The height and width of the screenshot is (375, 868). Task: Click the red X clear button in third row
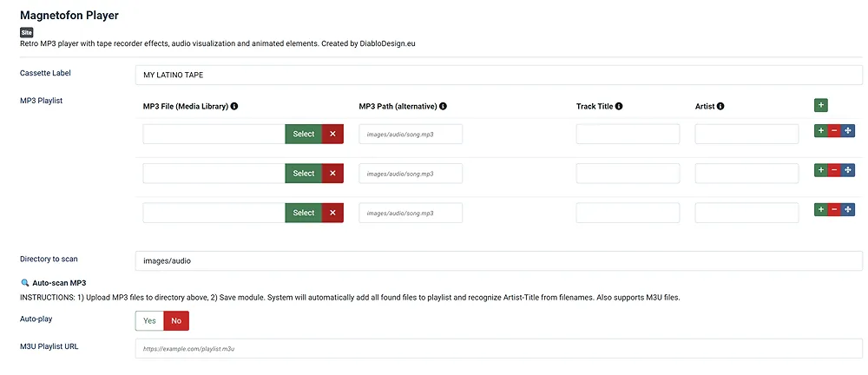(x=332, y=213)
